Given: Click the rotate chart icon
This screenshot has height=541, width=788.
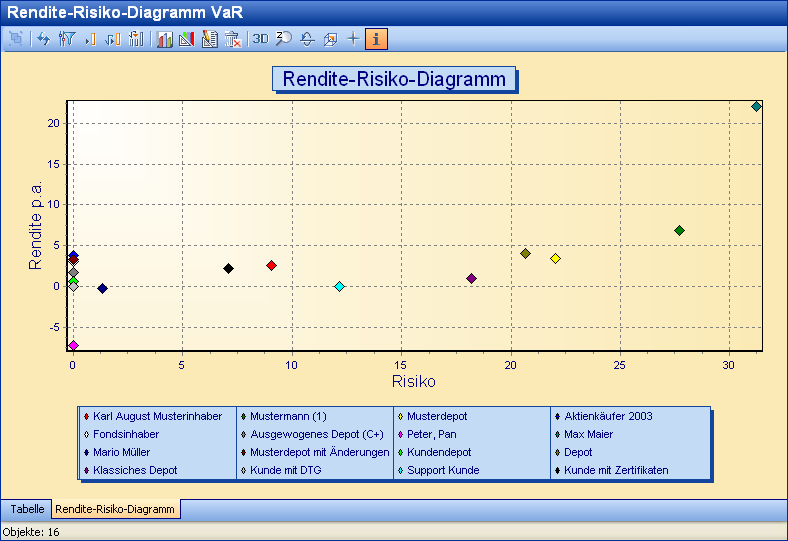Looking at the screenshot, I should (x=307, y=39).
